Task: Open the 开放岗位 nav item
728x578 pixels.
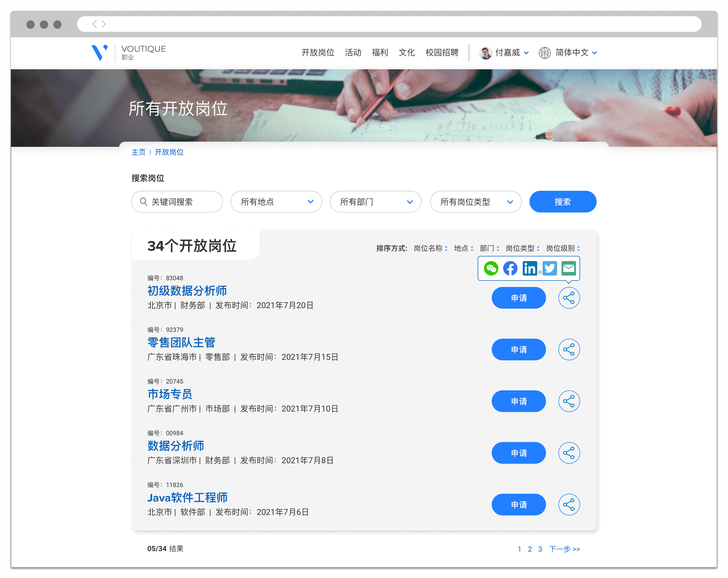Action: (x=318, y=53)
